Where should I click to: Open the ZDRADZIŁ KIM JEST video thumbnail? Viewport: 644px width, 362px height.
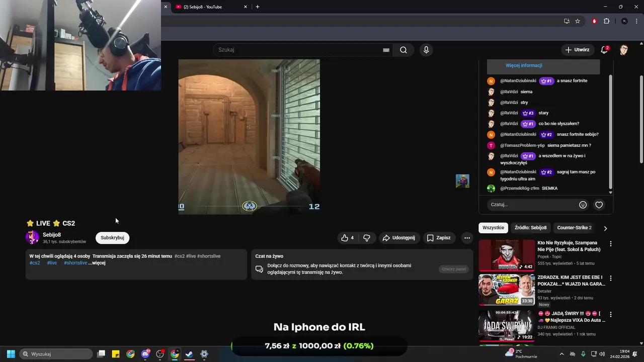click(507, 290)
